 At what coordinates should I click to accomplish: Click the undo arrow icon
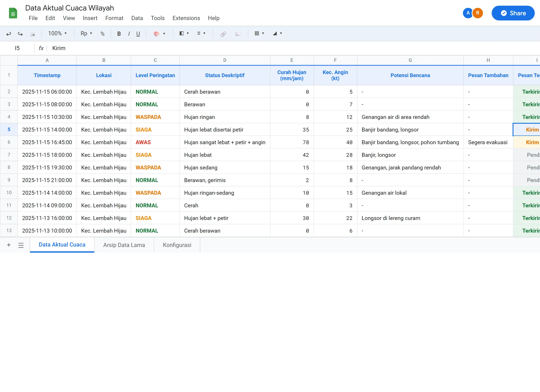[x=8, y=34]
